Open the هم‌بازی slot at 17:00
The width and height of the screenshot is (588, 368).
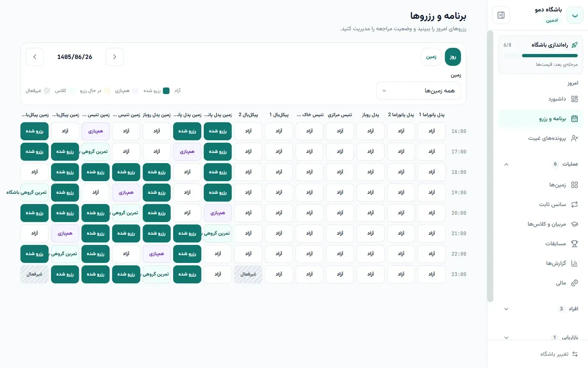(x=187, y=152)
